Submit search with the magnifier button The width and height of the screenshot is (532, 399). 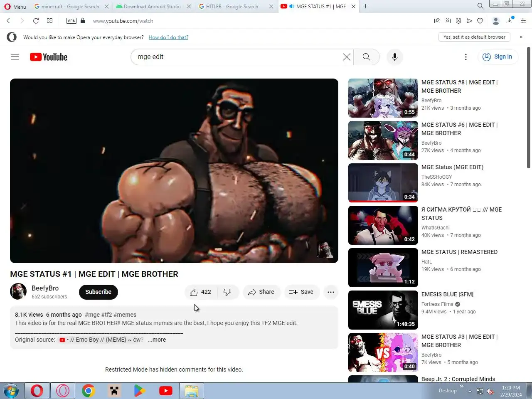click(366, 57)
